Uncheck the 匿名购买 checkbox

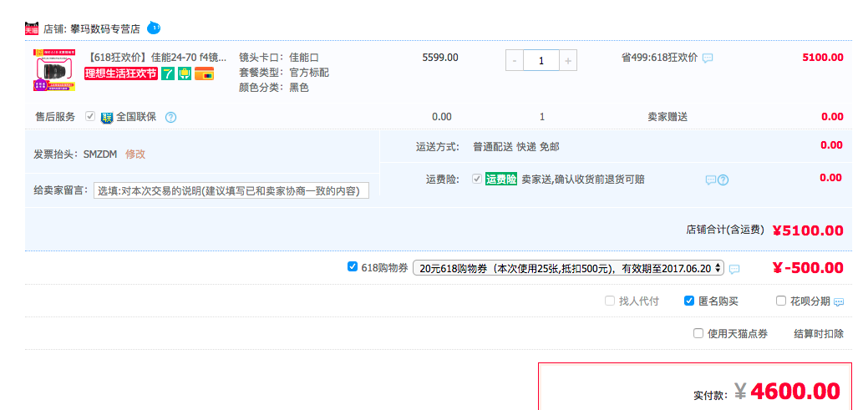(689, 301)
